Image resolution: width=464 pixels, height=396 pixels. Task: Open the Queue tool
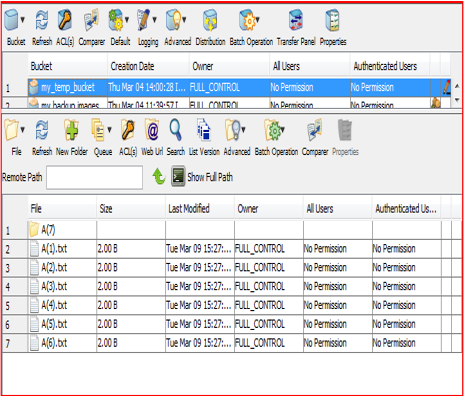(98, 130)
